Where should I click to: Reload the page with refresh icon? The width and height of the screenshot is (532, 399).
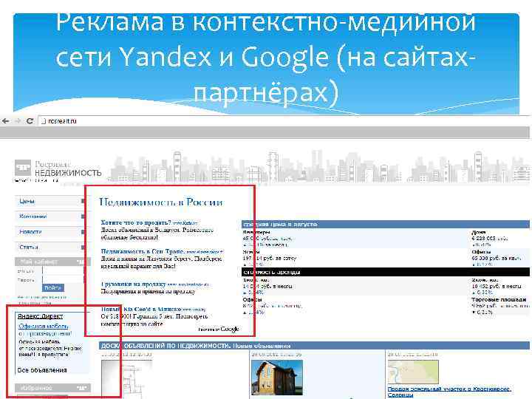click(x=30, y=120)
